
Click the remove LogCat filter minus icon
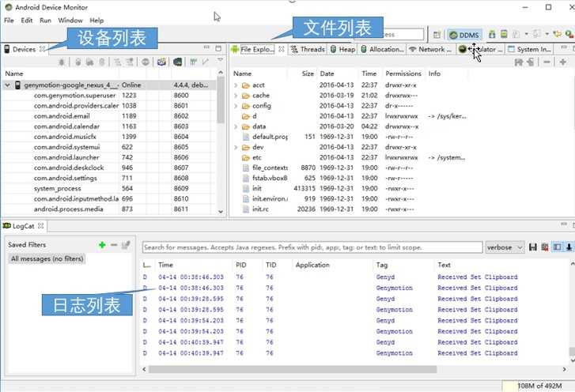click(x=114, y=245)
